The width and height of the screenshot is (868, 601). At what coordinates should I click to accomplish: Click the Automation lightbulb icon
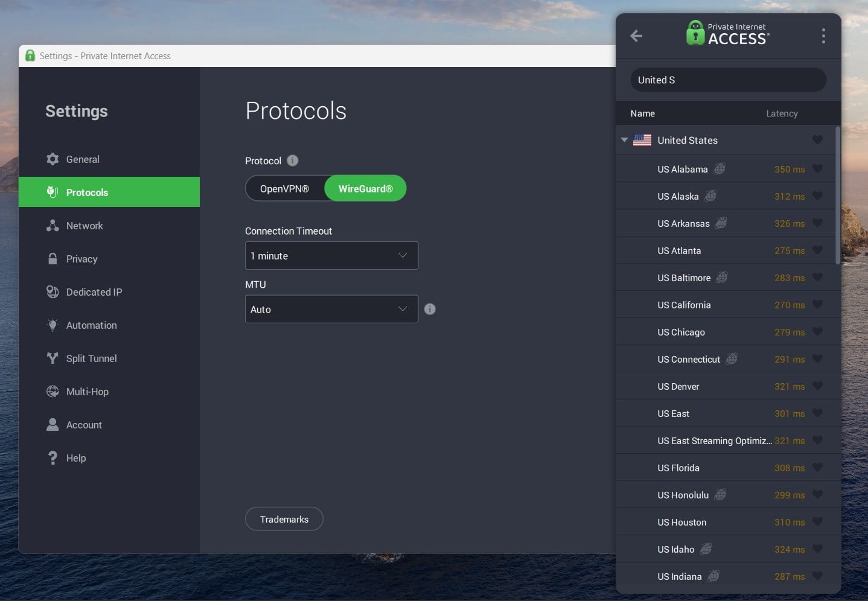(53, 325)
